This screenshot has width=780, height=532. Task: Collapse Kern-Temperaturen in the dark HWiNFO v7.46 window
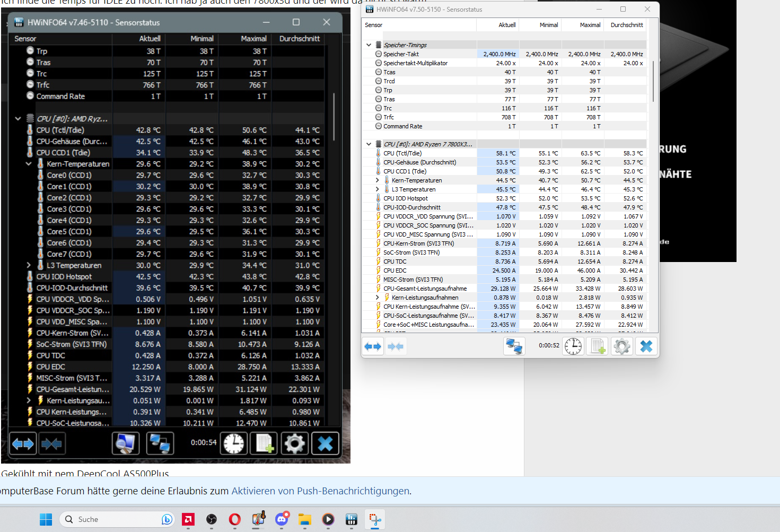29,164
